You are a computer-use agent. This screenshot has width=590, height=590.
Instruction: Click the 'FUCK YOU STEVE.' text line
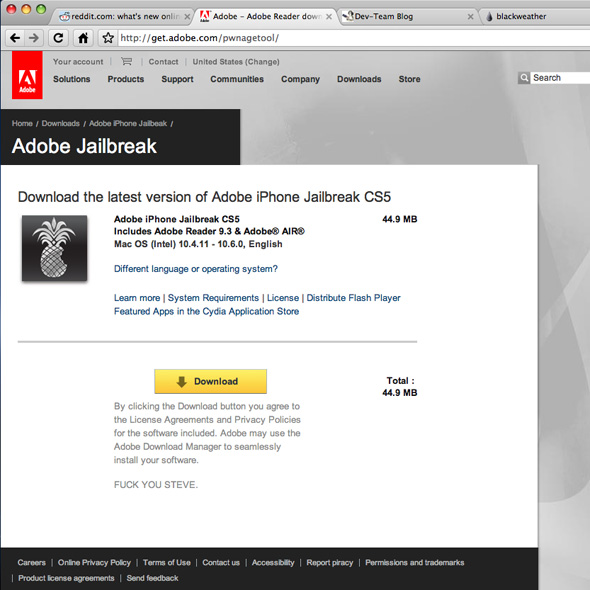[156, 485]
